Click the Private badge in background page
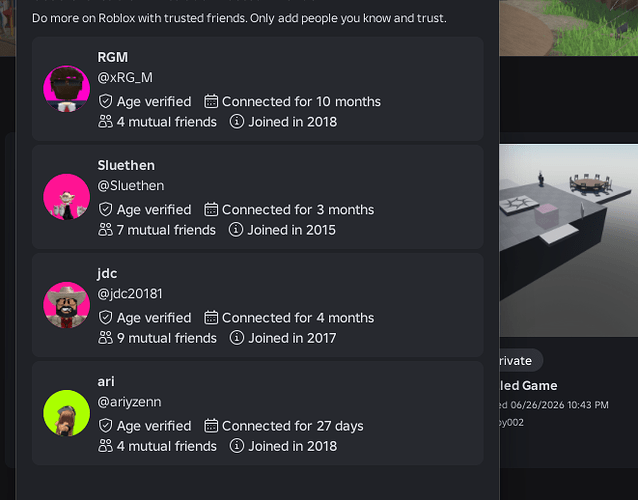 click(521, 360)
